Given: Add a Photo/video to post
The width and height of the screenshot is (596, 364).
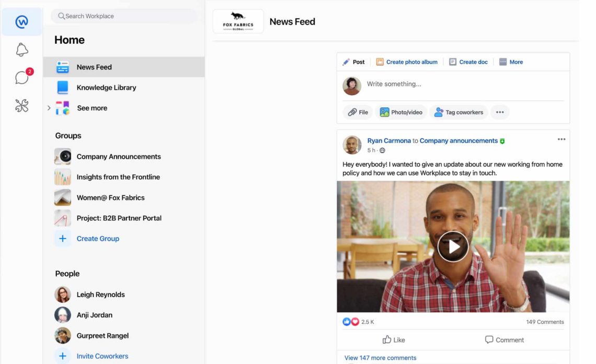Looking at the screenshot, I should [400, 112].
